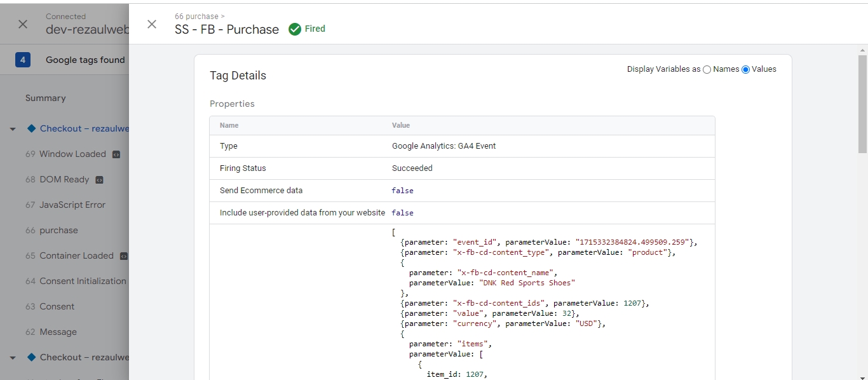Collapse the lower Checkout event group

pyautogui.click(x=13, y=358)
